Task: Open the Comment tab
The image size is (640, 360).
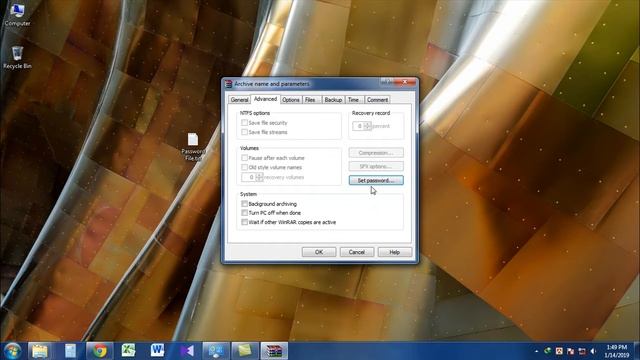Action: [x=377, y=100]
